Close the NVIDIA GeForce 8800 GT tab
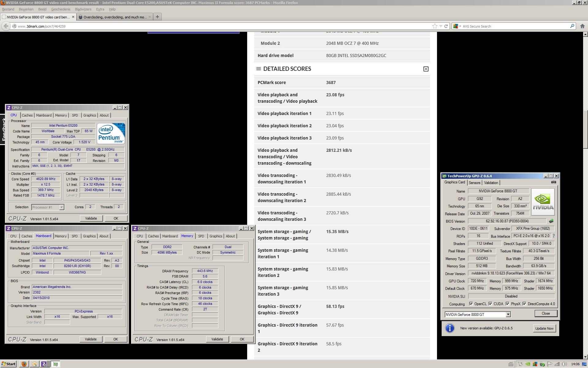This screenshot has width=588, height=368. tap(73, 17)
